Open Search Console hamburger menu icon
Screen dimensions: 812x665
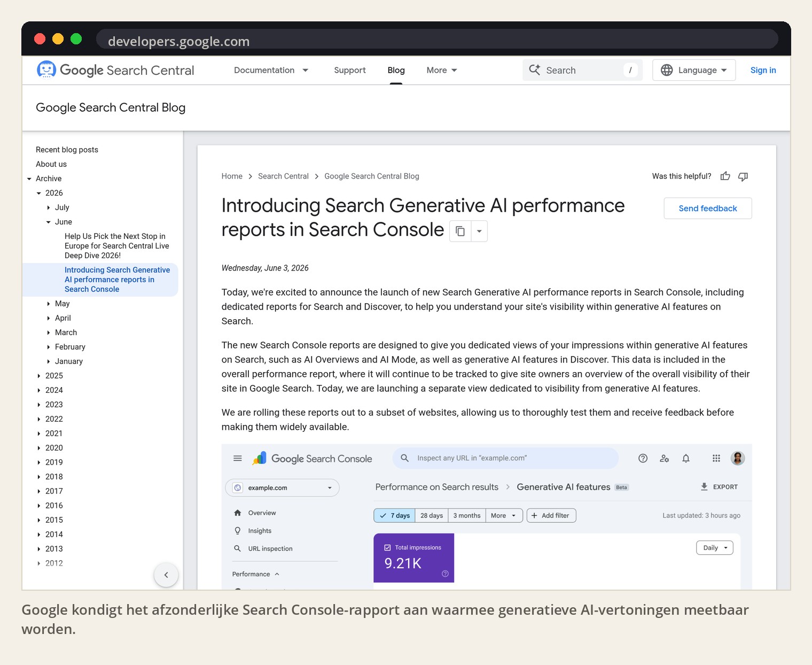238,459
